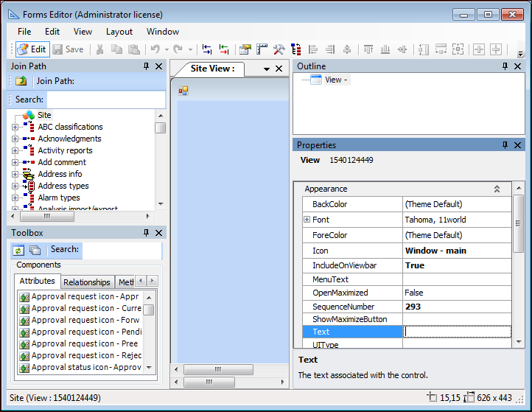Open the Site View tab dropdown arrow

point(267,69)
